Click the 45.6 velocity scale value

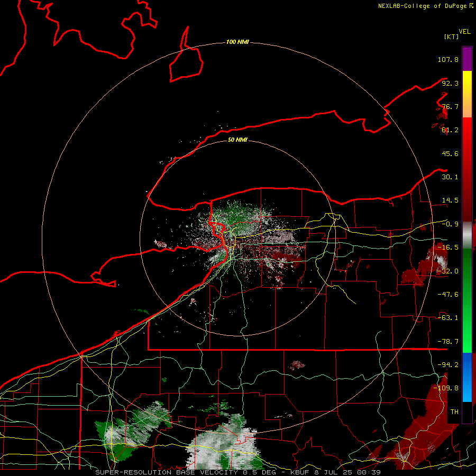[450, 153]
